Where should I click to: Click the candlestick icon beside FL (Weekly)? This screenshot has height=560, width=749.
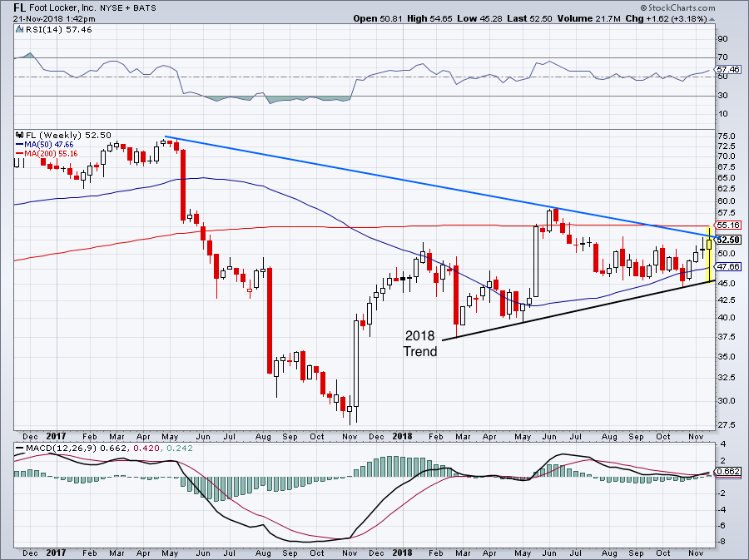click(20, 135)
